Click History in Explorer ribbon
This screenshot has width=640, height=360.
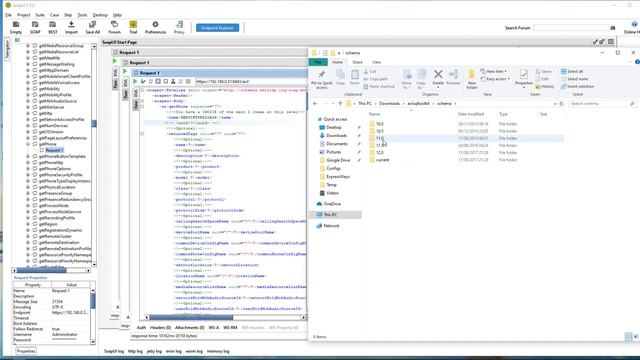tap(544, 87)
